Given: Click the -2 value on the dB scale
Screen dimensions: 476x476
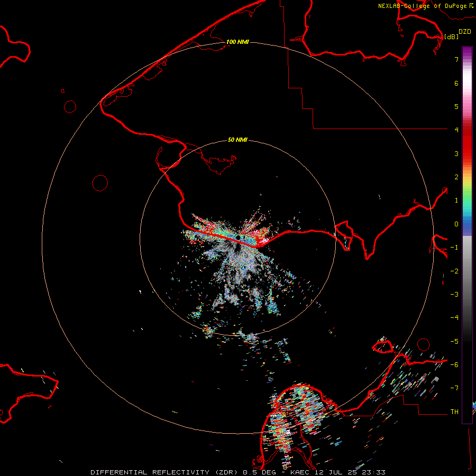Looking at the screenshot, I should click(x=454, y=271).
